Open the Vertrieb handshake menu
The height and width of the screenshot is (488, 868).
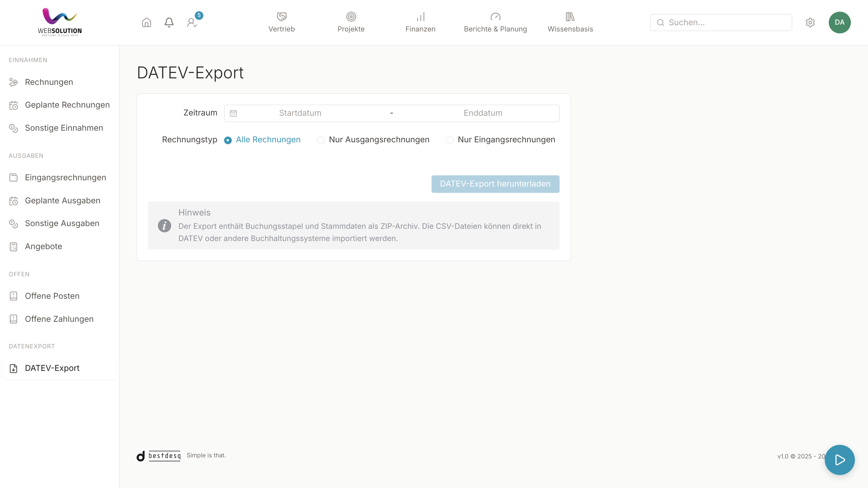tap(281, 22)
